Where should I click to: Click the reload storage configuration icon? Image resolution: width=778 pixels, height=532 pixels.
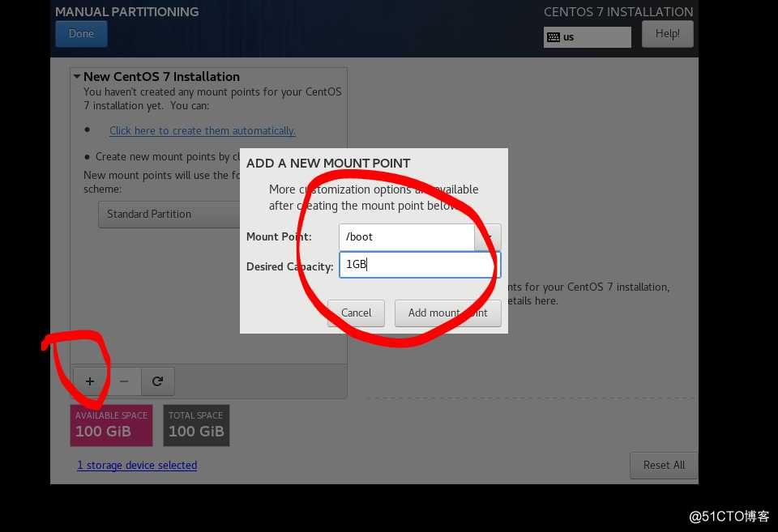pyautogui.click(x=158, y=381)
